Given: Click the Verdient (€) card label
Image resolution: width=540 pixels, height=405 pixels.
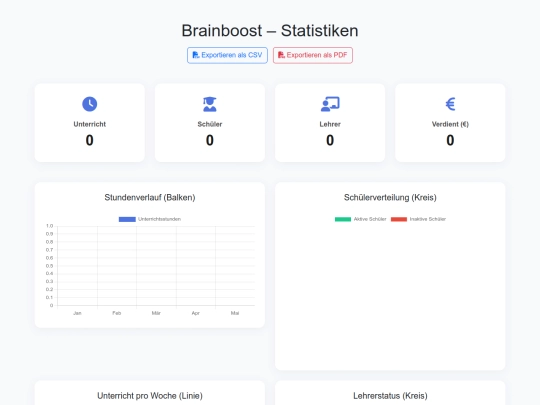Looking at the screenshot, I should 450,124.
